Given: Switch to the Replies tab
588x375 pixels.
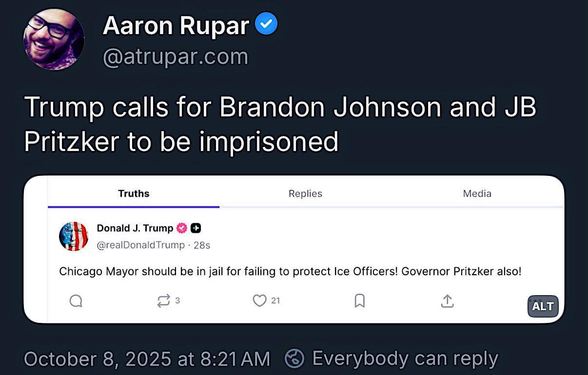Looking at the screenshot, I should 305,193.
